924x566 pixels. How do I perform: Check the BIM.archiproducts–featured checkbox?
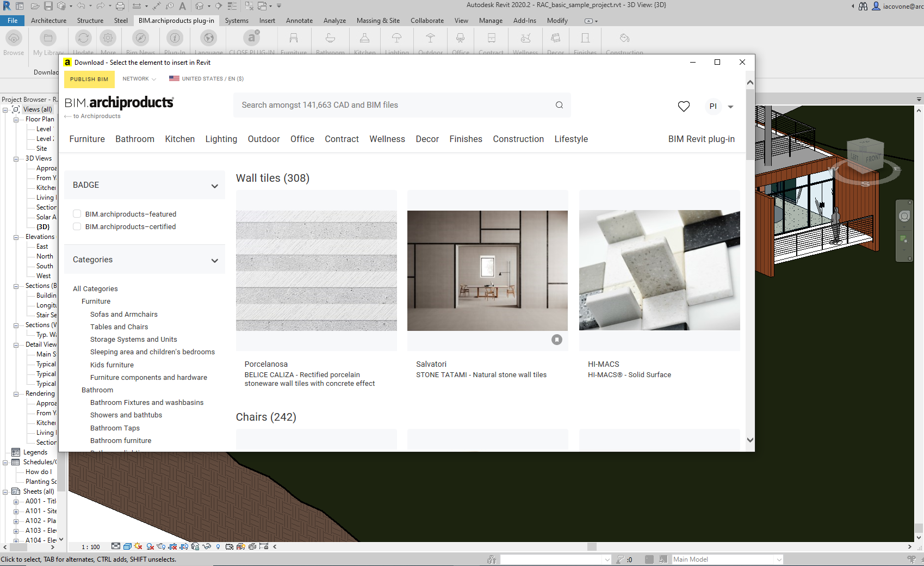click(x=77, y=213)
